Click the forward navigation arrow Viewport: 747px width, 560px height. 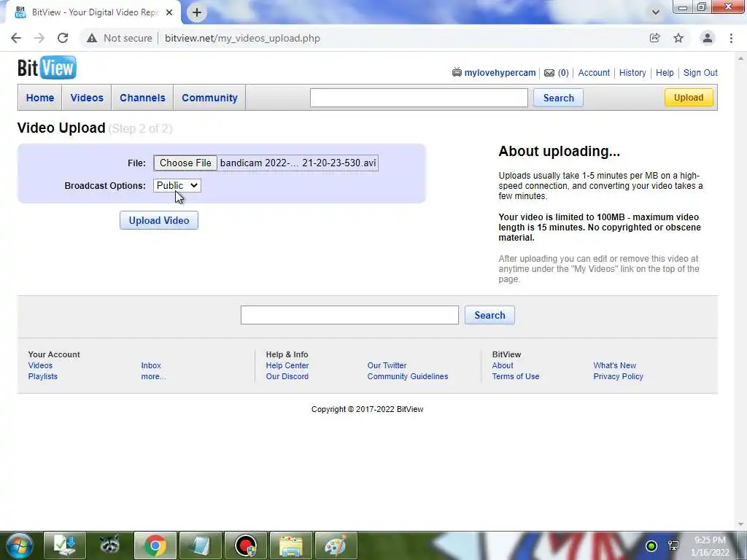(x=39, y=38)
